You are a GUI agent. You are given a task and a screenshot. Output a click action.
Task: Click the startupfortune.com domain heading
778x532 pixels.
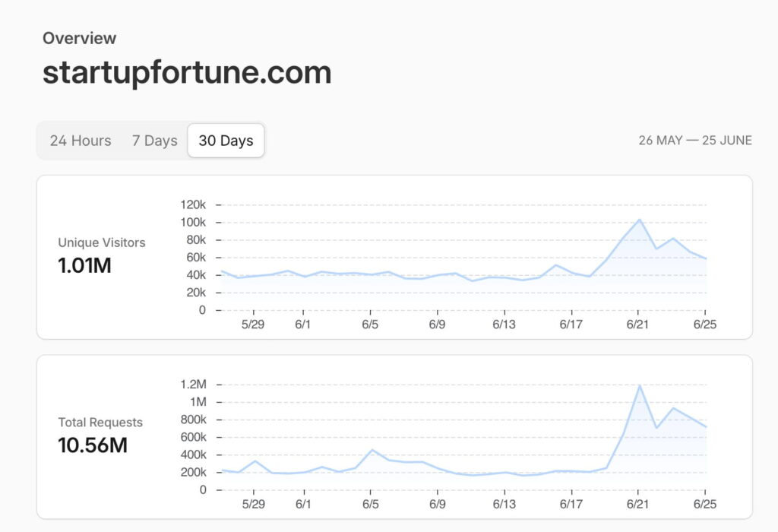pyautogui.click(x=187, y=73)
